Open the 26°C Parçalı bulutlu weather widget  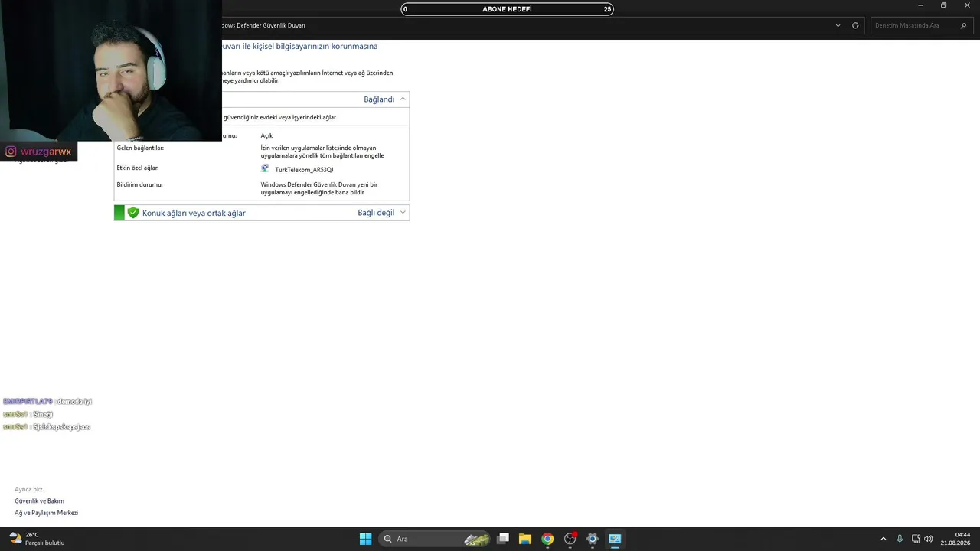tap(37, 539)
